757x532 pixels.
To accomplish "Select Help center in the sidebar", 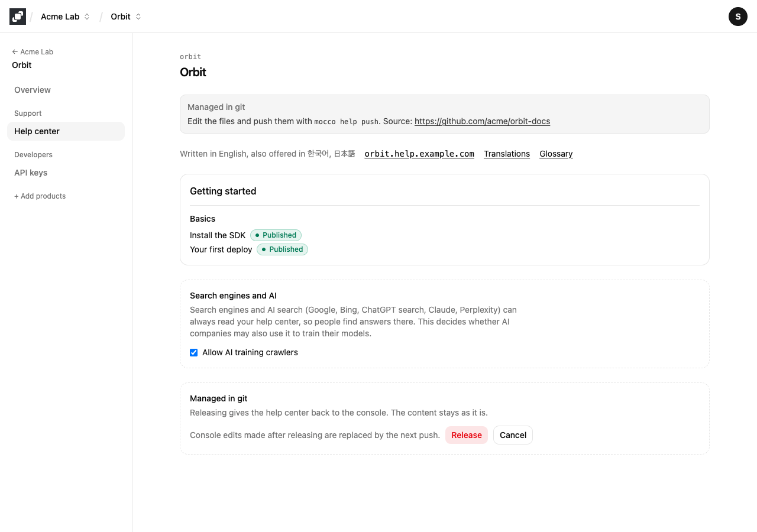I will pos(66,131).
